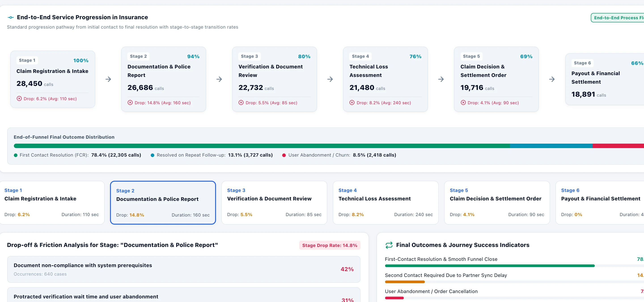Click the Occurrences: 640 cases text
The height and width of the screenshot is (302, 644).
click(x=40, y=274)
